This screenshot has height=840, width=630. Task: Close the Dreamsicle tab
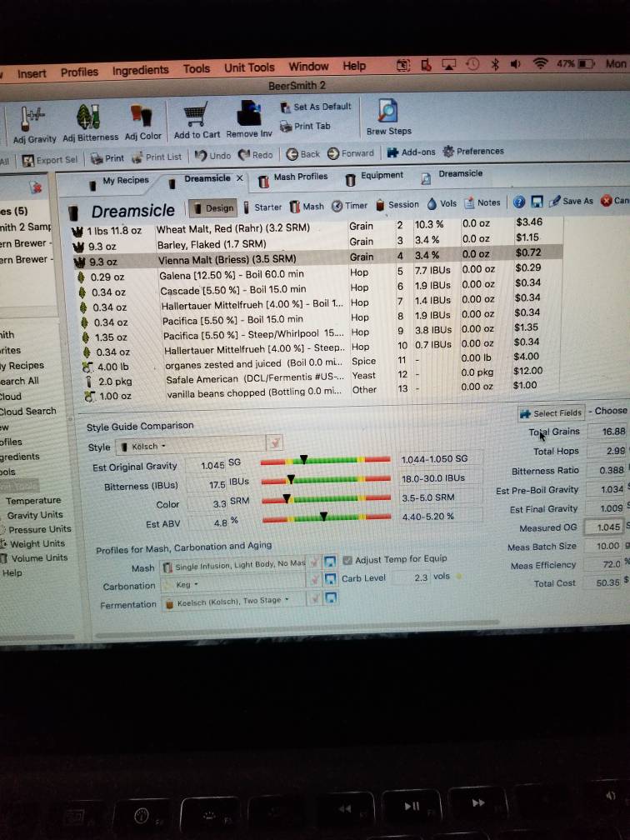click(239, 177)
